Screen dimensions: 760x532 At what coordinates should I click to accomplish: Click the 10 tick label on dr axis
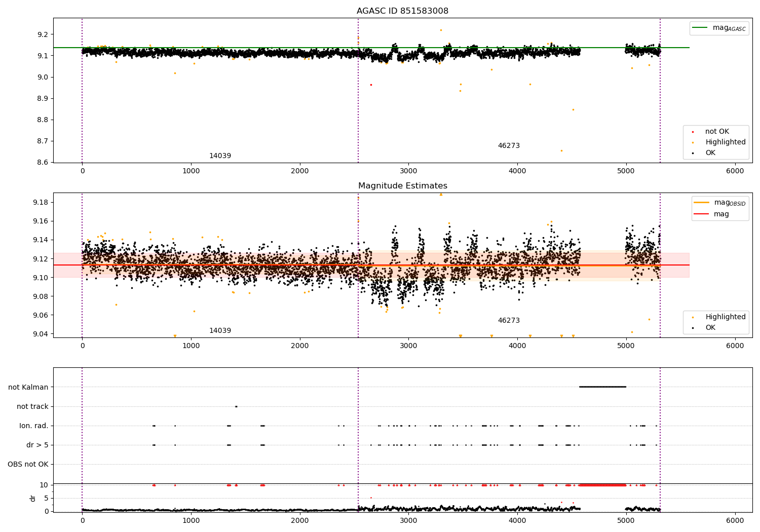pyautogui.click(x=44, y=485)
